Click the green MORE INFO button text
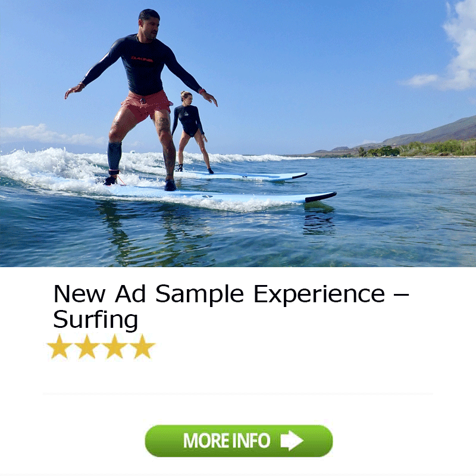Image resolution: width=476 pixels, height=476 pixels. point(227,440)
